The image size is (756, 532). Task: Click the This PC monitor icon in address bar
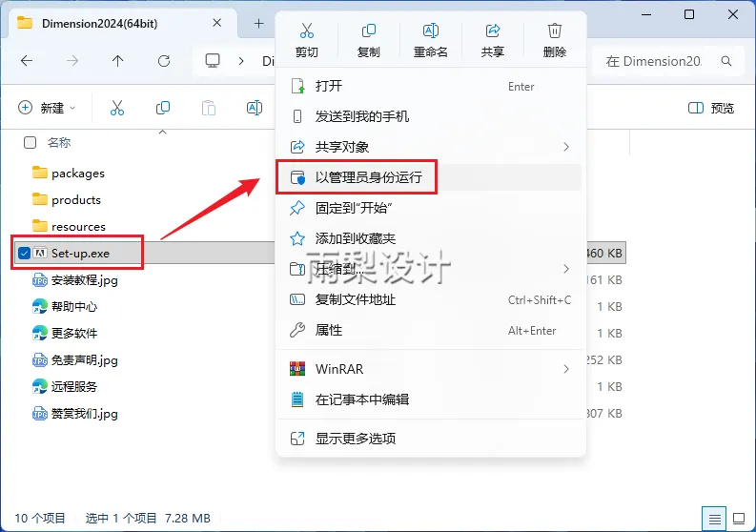coord(213,61)
